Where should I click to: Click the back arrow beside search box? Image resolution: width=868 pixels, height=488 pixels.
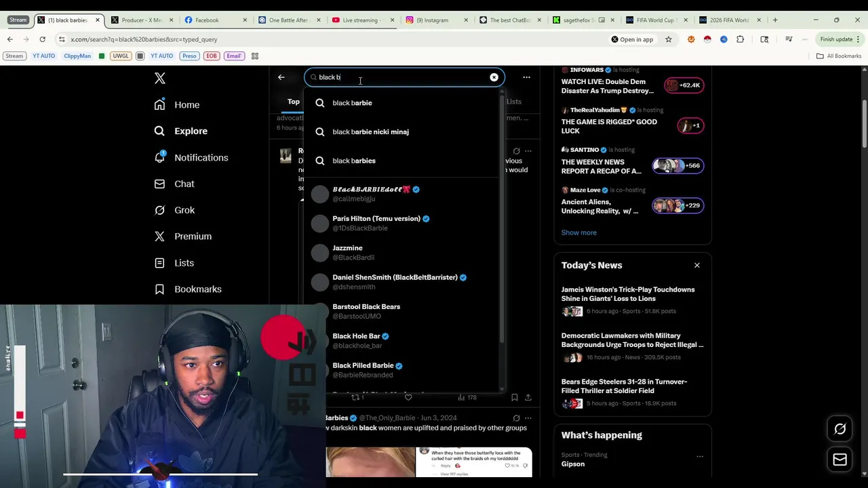(281, 77)
